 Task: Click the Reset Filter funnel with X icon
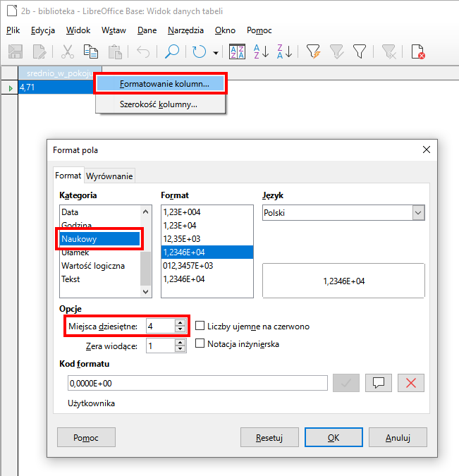pyautogui.click(x=389, y=51)
